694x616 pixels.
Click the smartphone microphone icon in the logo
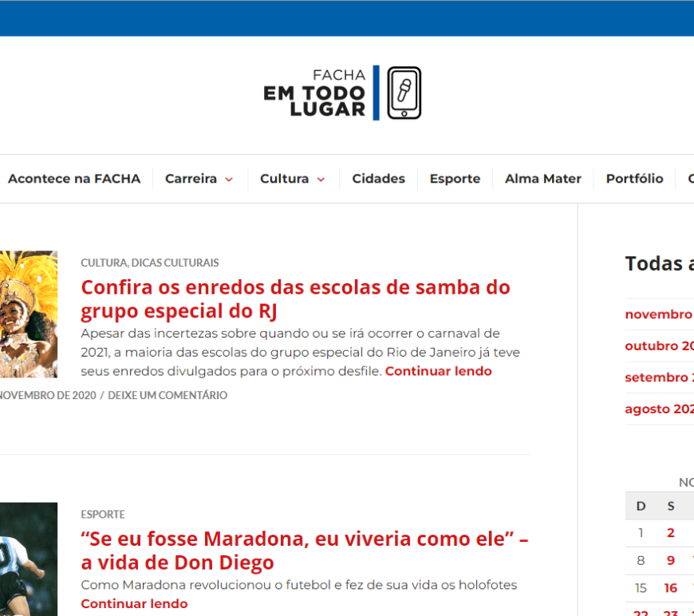(x=404, y=93)
